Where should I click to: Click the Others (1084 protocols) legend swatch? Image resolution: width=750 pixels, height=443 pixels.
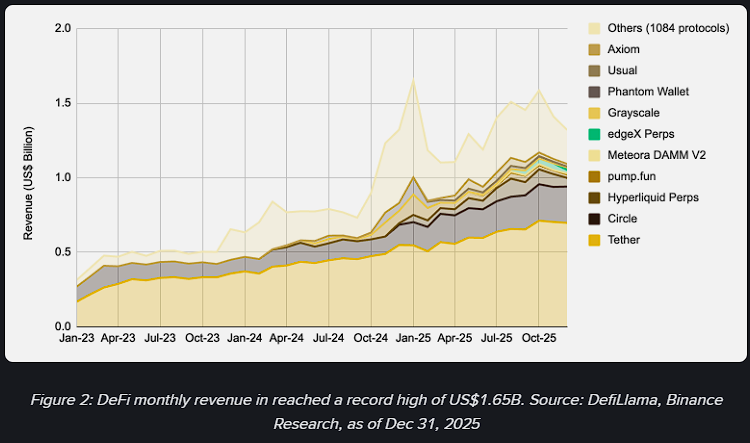coord(595,28)
